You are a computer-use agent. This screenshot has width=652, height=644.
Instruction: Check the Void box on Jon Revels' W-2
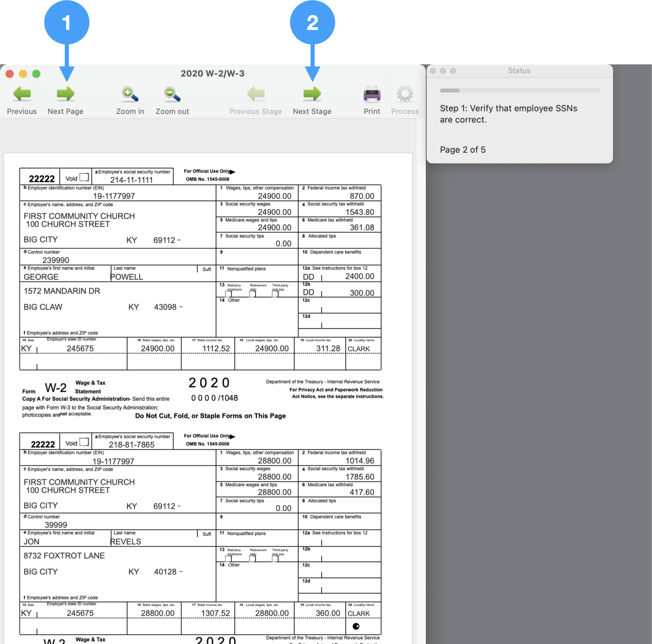[84, 442]
